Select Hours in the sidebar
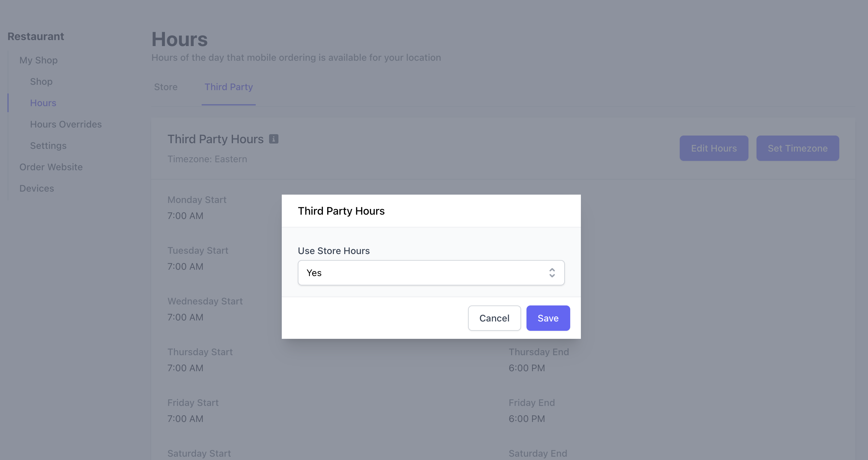 [43, 103]
